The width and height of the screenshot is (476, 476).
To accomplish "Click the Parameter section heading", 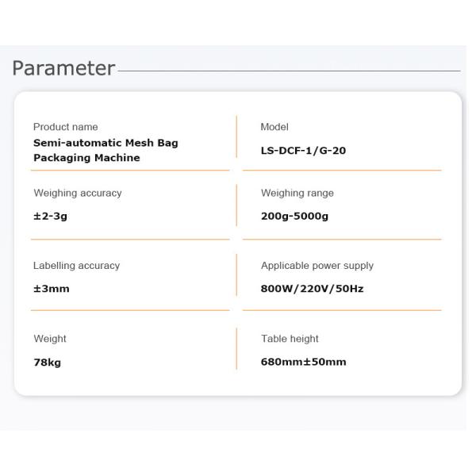I will click(x=63, y=68).
